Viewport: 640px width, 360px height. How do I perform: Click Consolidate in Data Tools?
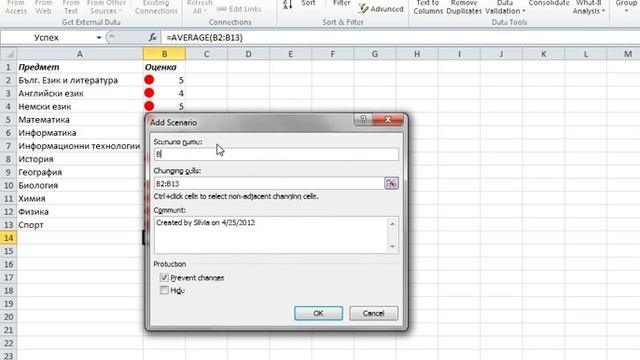549,3
